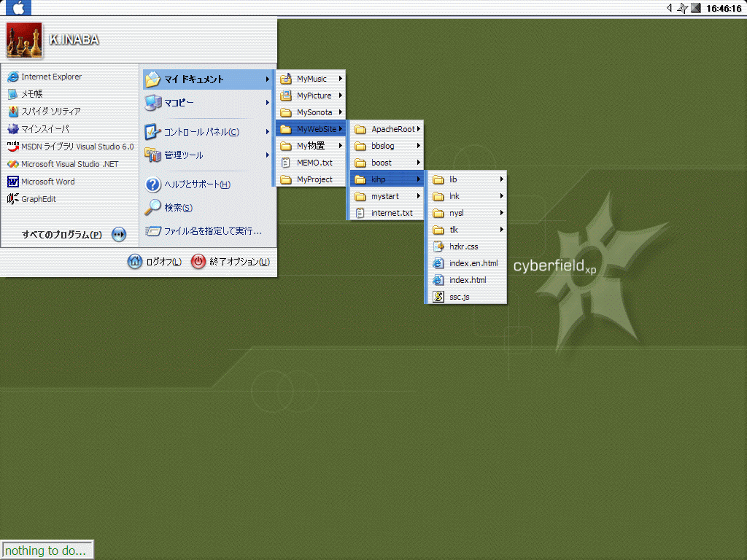The height and width of the screenshot is (560, 747).
Task: Launch Microsoft Word
Action: [41, 182]
